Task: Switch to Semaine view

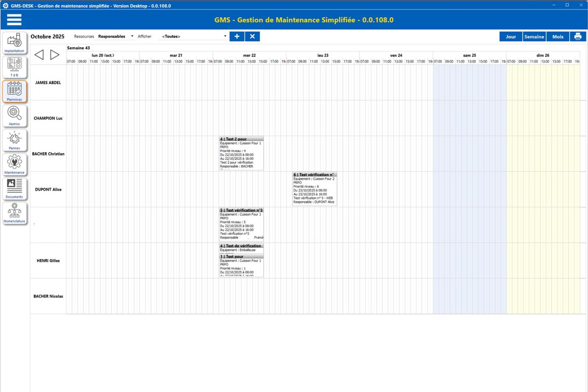Action: tap(534, 36)
